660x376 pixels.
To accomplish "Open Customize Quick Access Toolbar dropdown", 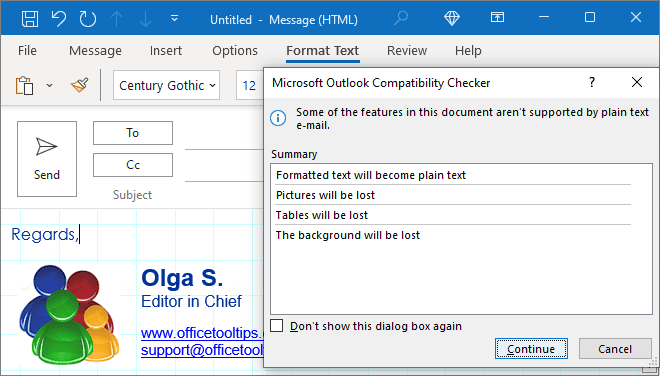I will [x=174, y=19].
